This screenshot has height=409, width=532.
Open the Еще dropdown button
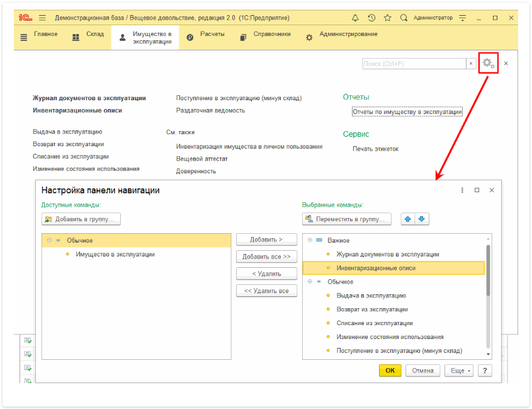point(459,371)
